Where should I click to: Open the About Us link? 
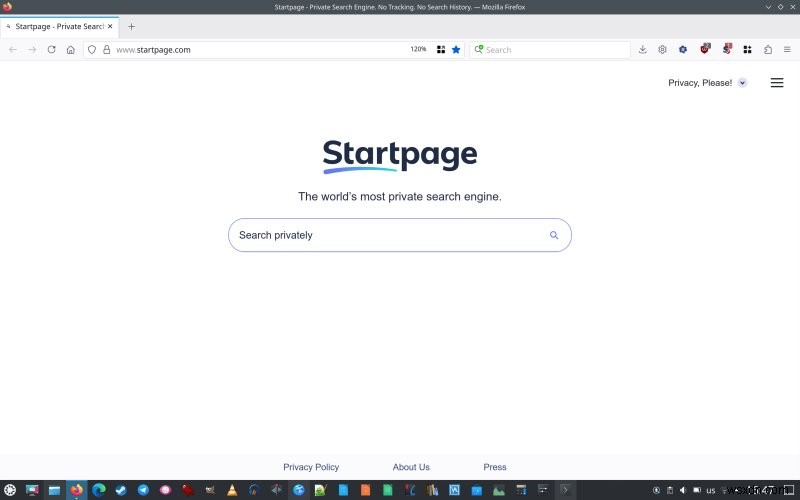[411, 467]
